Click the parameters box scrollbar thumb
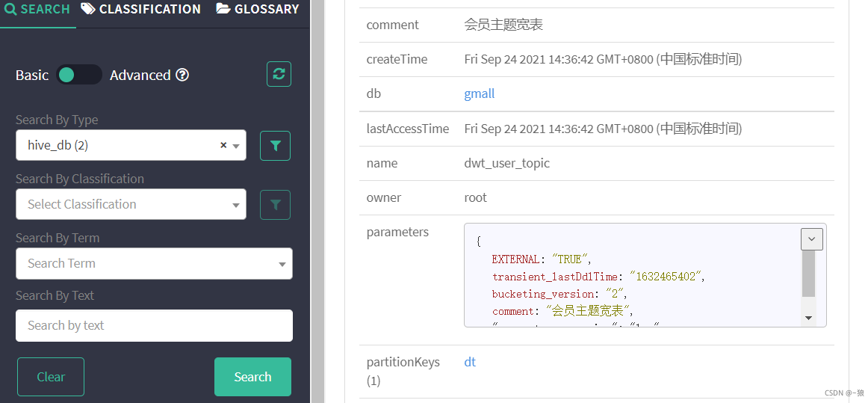The height and width of the screenshot is (403, 868). coord(808,274)
